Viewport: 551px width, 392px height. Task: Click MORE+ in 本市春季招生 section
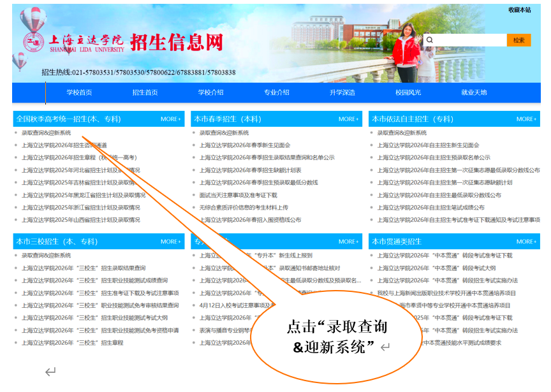(349, 119)
